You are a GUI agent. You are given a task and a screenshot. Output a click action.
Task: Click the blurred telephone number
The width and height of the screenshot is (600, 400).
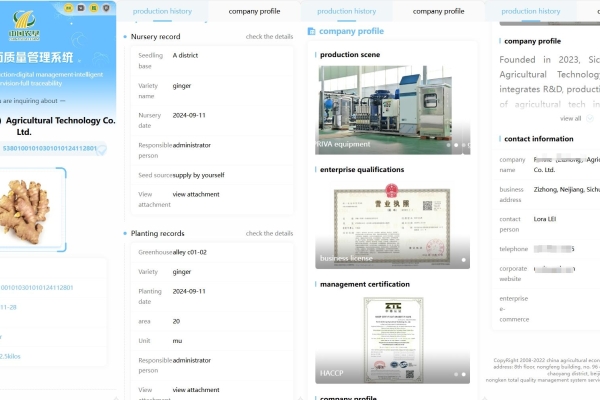point(554,249)
